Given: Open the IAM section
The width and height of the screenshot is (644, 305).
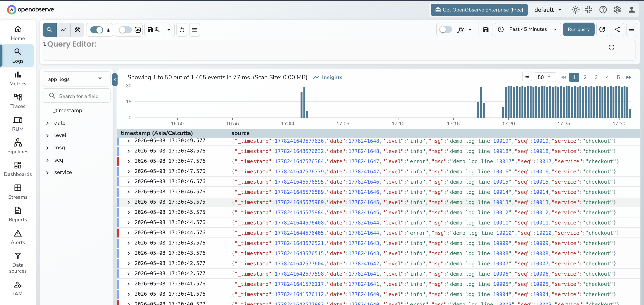Looking at the screenshot, I should [18, 289].
